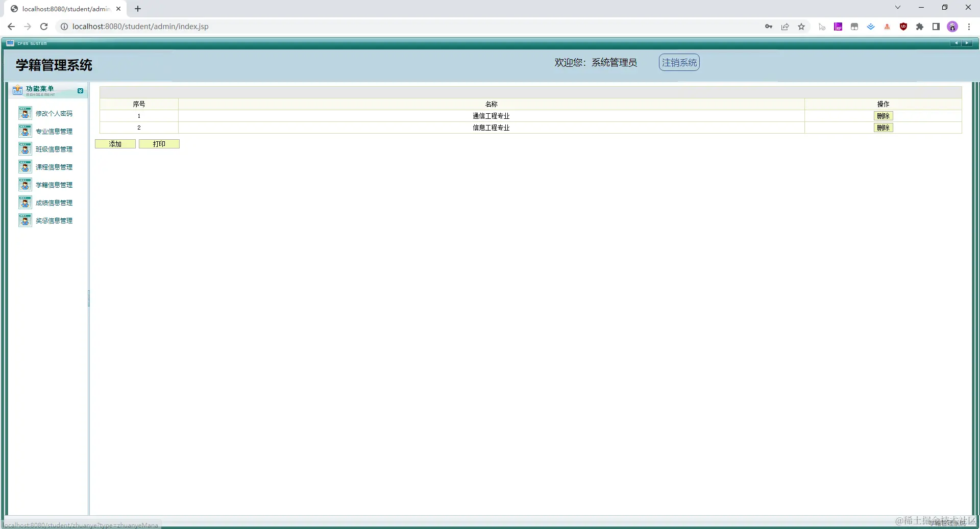The width and height of the screenshot is (980, 529).
Task: View site information for localhost
Action: pyautogui.click(x=64, y=27)
